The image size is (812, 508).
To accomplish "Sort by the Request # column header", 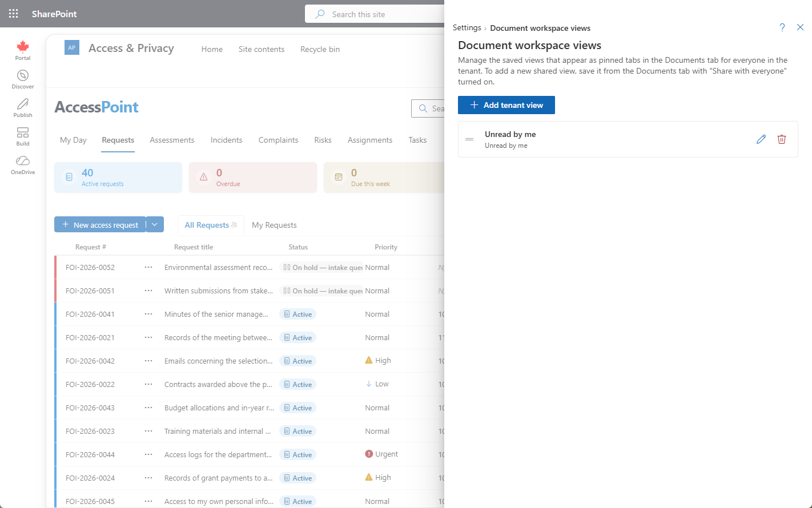I will (x=91, y=247).
